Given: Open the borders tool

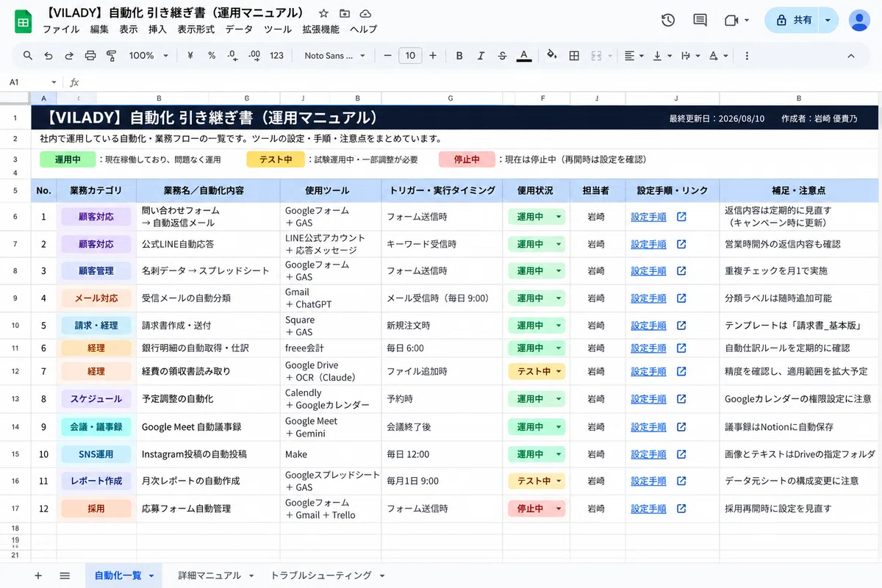Looking at the screenshot, I should point(575,56).
